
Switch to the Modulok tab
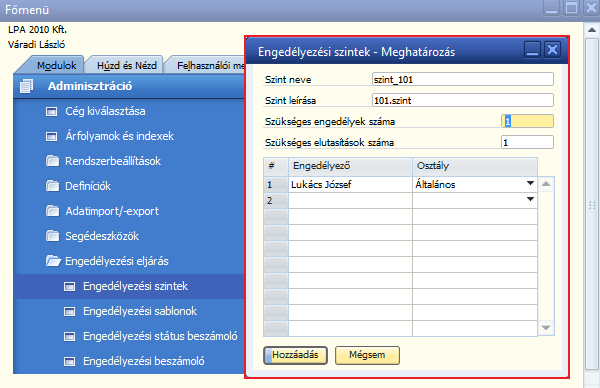(x=56, y=65)
